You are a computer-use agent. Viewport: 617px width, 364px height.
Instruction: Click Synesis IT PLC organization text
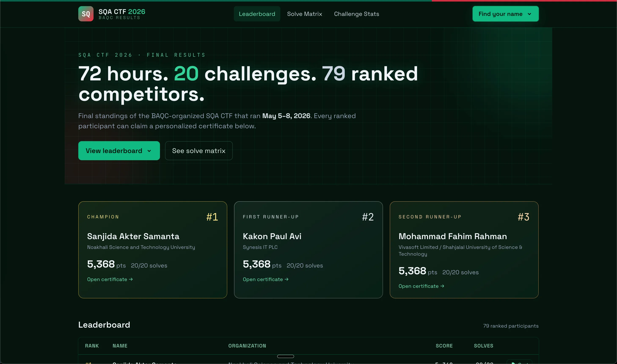pyautogui.click(x=260, y=247)
